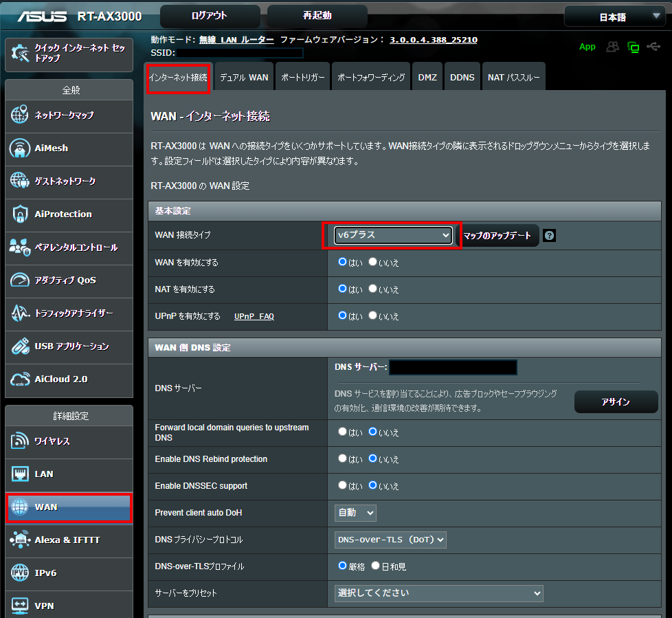Open the firmware version link

click(x=434, y=39)
